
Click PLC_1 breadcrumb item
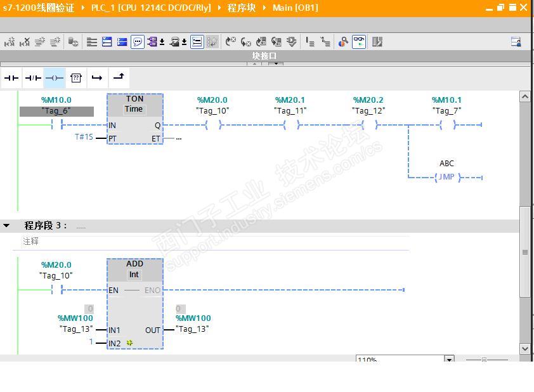151,8
